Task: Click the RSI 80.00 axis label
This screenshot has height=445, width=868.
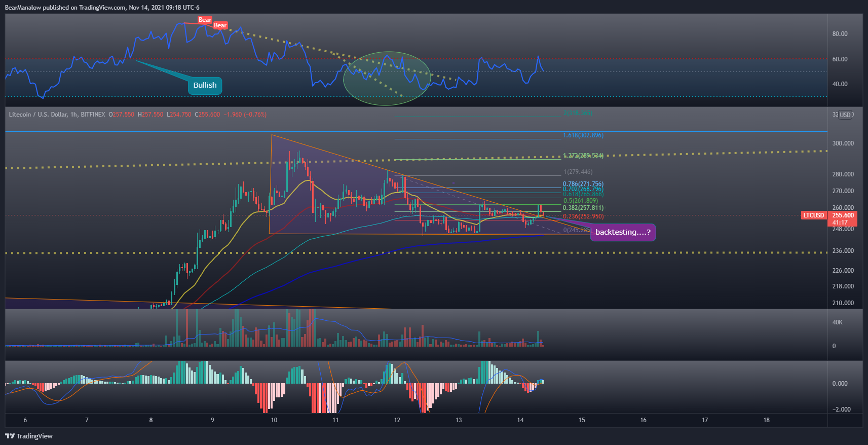Action: [x=840, y=34]
